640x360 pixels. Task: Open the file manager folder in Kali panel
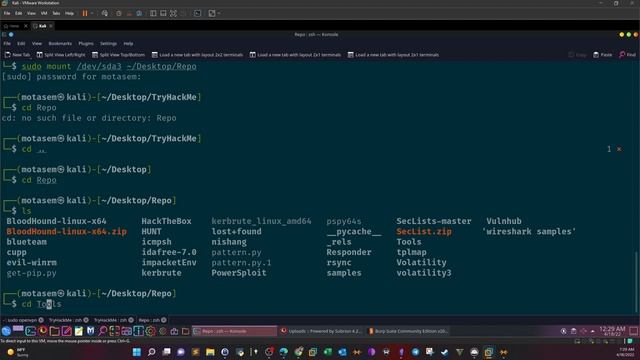55,331
